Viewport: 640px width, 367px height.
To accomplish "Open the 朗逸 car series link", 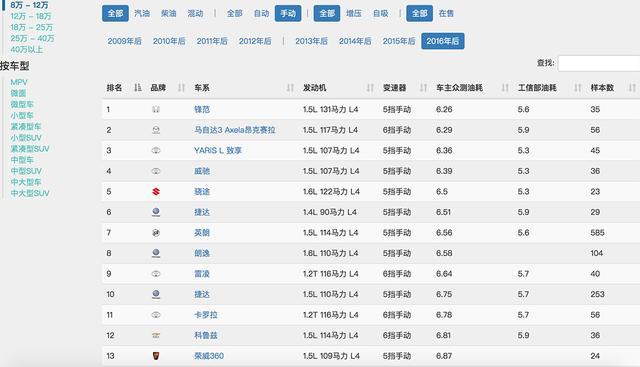I will pos(202,253).
